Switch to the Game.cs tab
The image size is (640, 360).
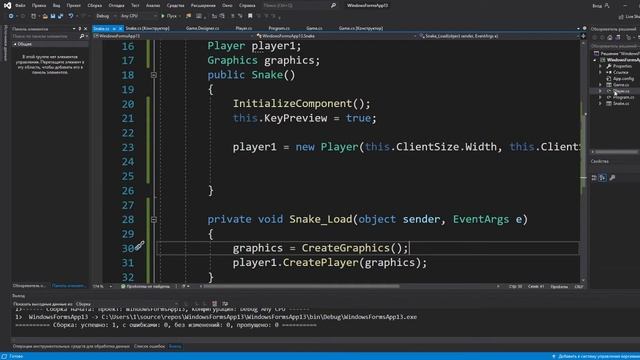314,28
